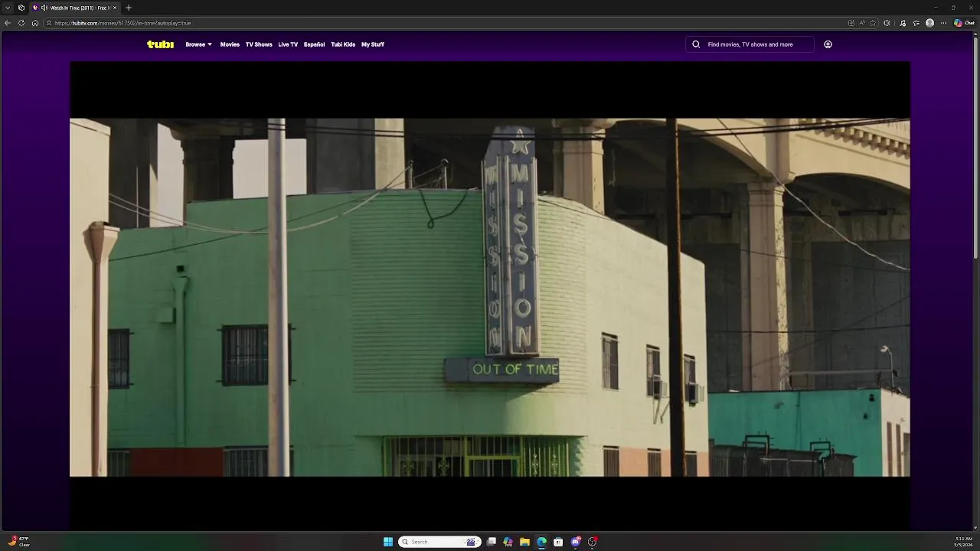Open Microsoft Store from the taskbar
Screen dimensions: 980x551
tap(558, 542)
